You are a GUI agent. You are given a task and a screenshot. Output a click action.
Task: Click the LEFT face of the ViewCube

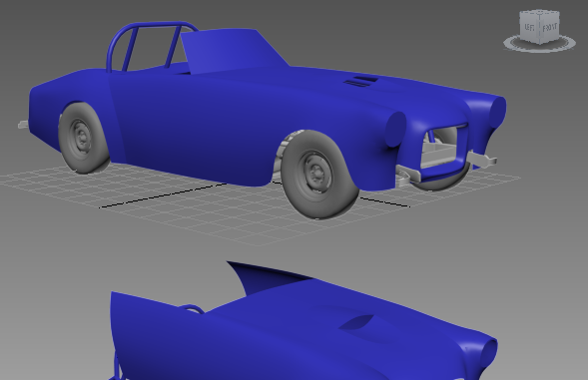pyautogui.click(x=529, y=27)
